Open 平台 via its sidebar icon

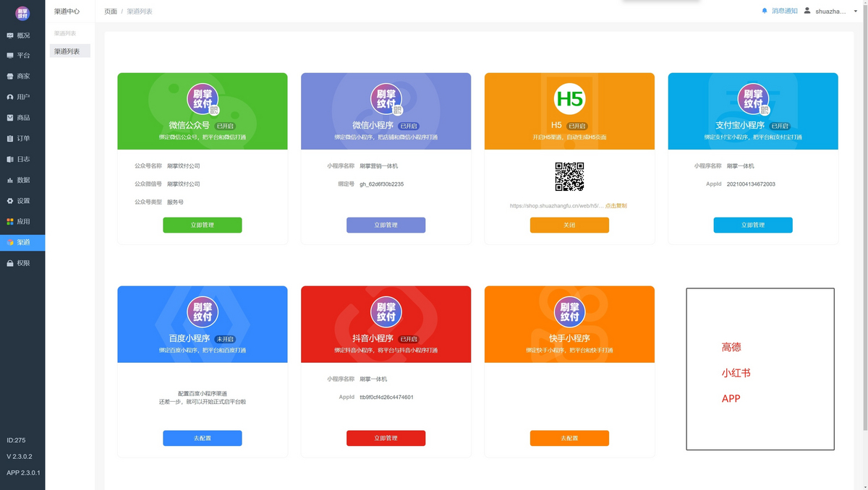pos(10,55)
